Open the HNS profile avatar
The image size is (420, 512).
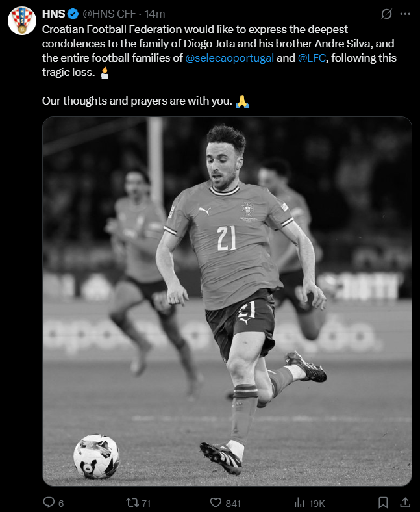[x=22, y=21]
